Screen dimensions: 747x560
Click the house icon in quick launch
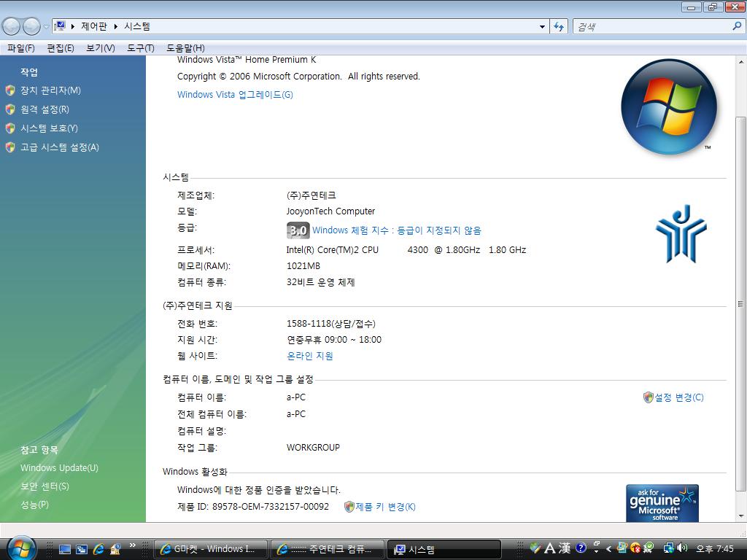(x=116, y=550)
